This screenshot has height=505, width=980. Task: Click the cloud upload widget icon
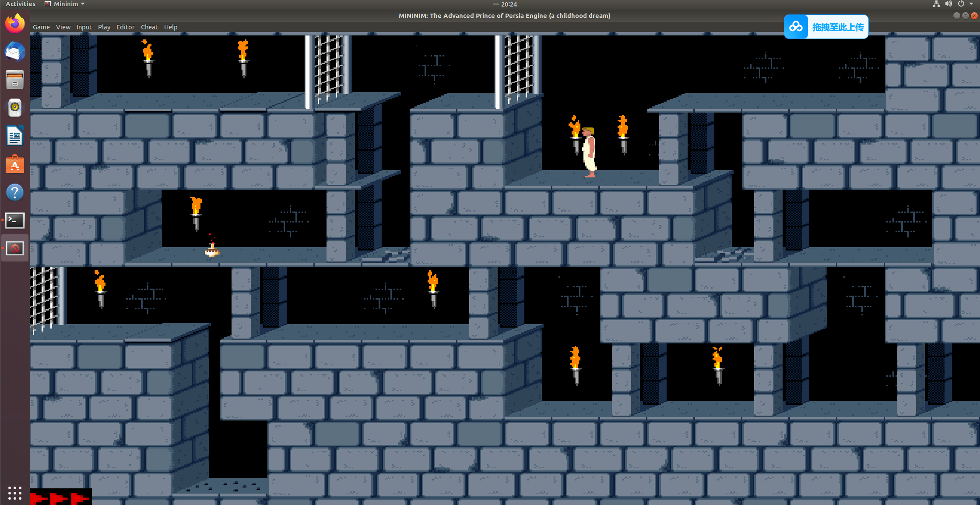pos(796,27)
